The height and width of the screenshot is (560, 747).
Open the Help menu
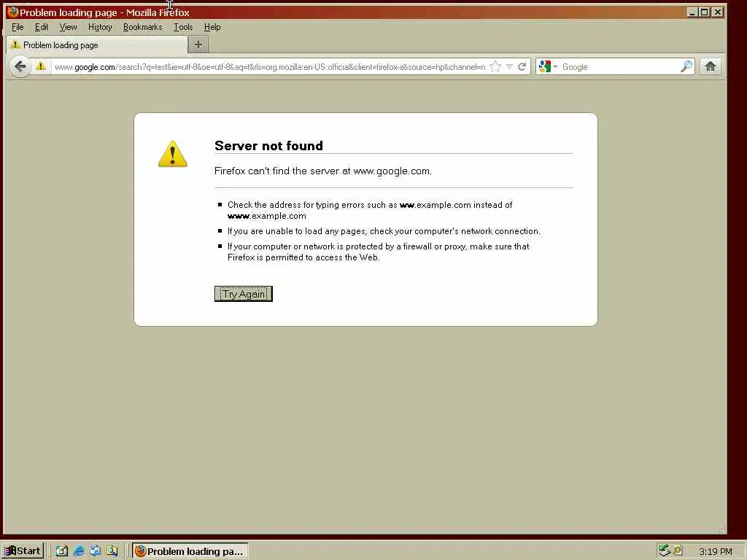(x=212, y=27)
